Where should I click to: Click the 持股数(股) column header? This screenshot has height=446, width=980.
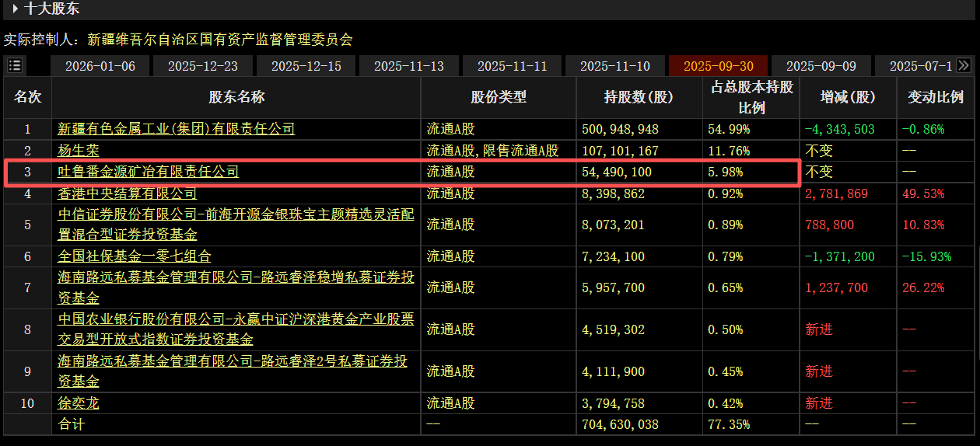639,97
